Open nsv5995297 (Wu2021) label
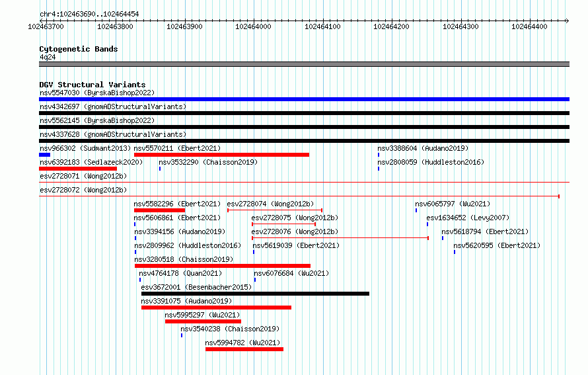 click(203, 315)
